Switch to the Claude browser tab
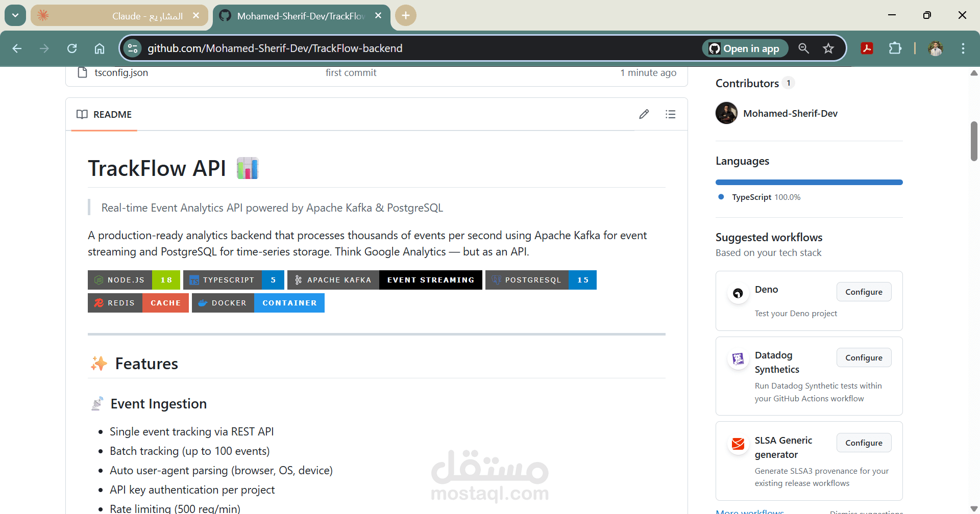Viewport: 980px width, 514px height. [119, 16]
